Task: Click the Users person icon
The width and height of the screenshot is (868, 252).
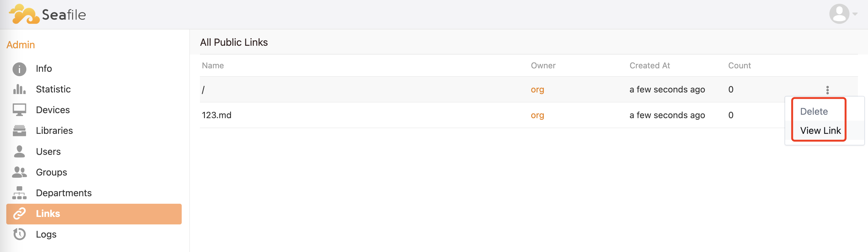Action: [19, 151]
